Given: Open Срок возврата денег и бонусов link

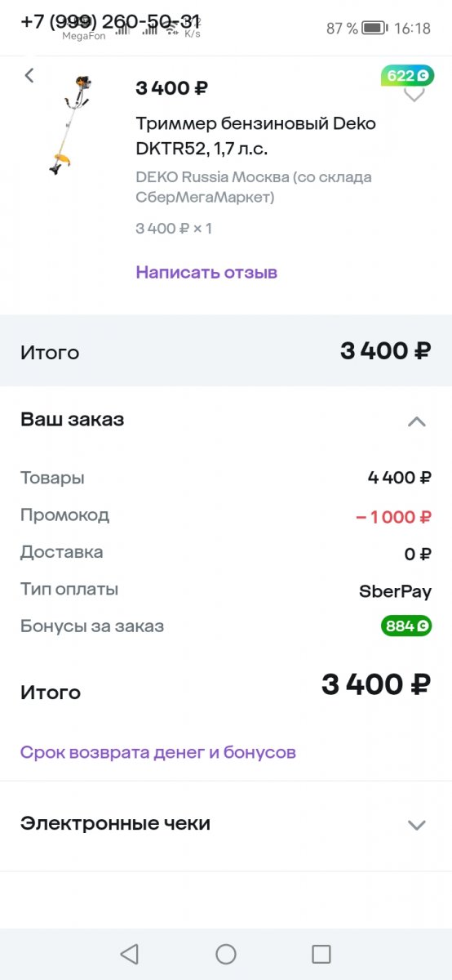Looking at the screenshot, I should tap(158, 752).
